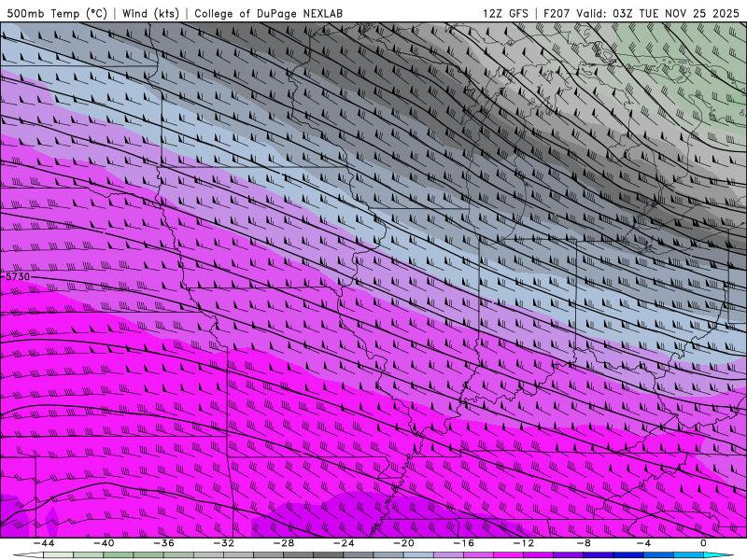
Task: Click 'College of DuPage NEXLAB' credit text
Action: point(268,13)
